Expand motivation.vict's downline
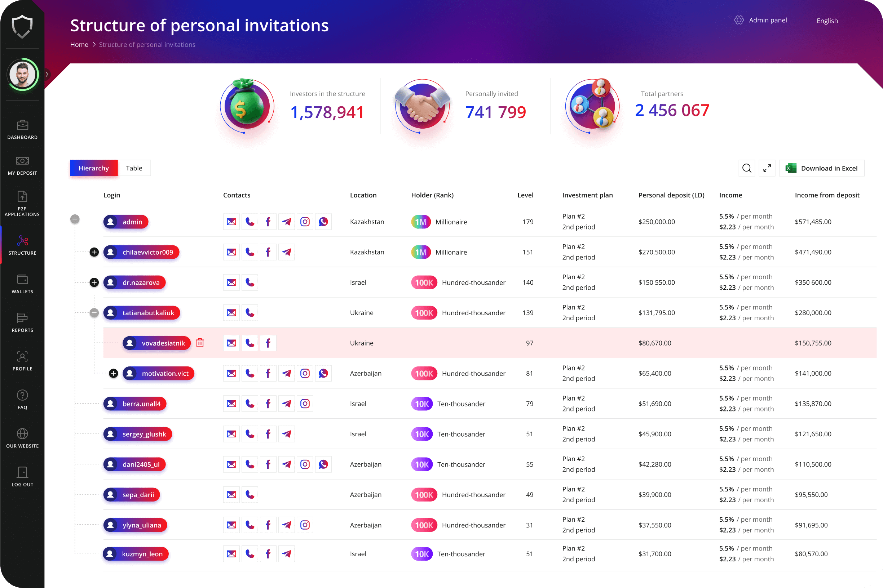The width and height of the screenshot is (883, 588). click(x=113, y=373)
